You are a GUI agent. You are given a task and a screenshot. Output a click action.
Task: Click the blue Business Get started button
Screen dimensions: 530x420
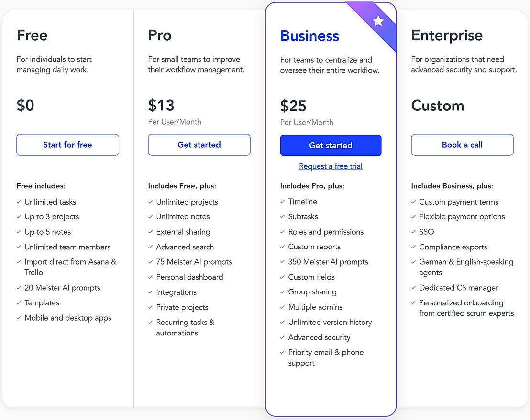pos(331,145)
